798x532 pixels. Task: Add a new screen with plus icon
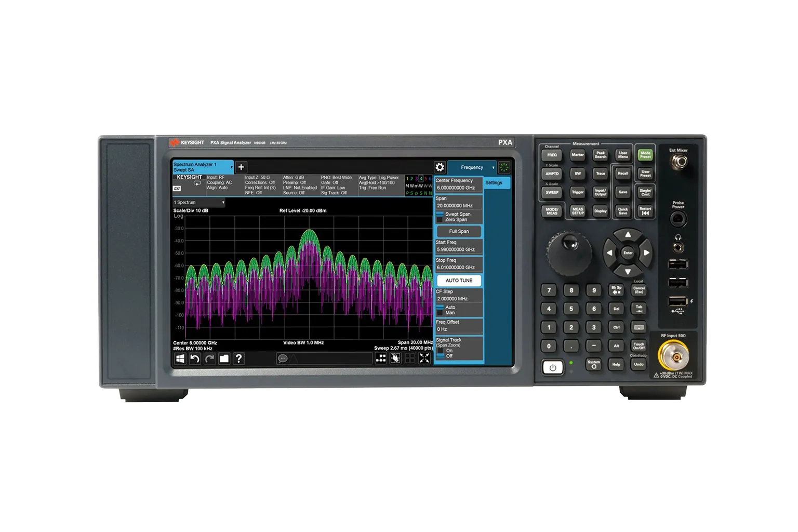click(x=241, y=167)
